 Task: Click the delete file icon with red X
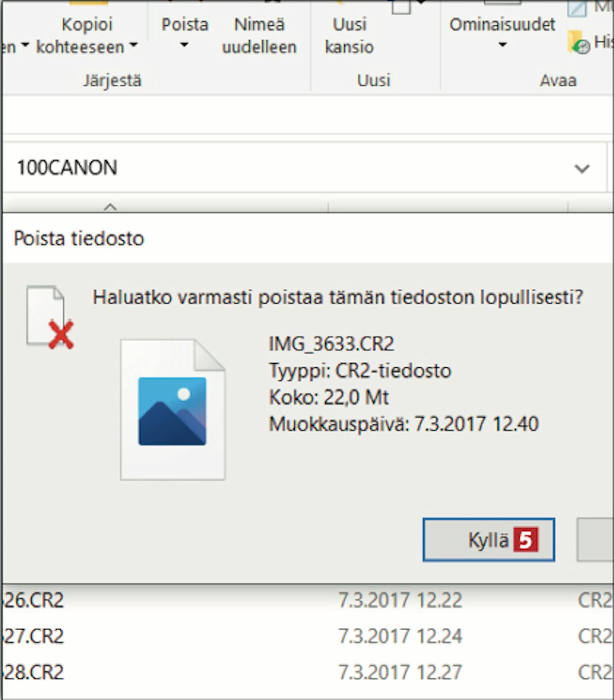pos(50,317)
